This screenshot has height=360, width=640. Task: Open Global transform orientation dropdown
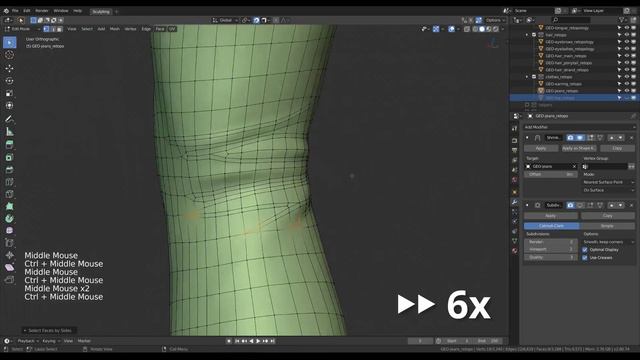coord(225,20)
